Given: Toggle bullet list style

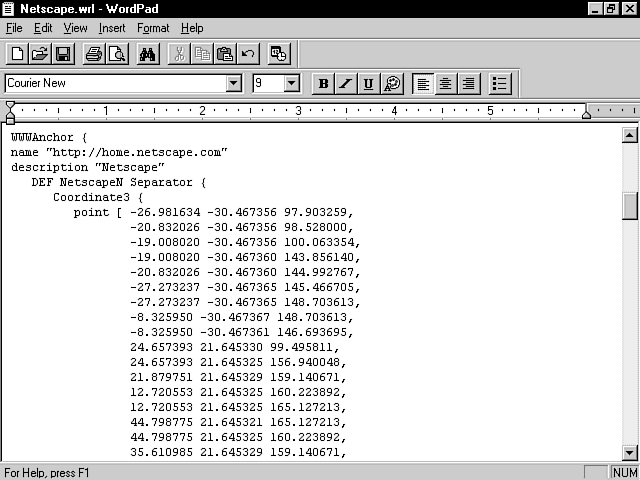Looking at the screenshot, I should pos(500,84).
